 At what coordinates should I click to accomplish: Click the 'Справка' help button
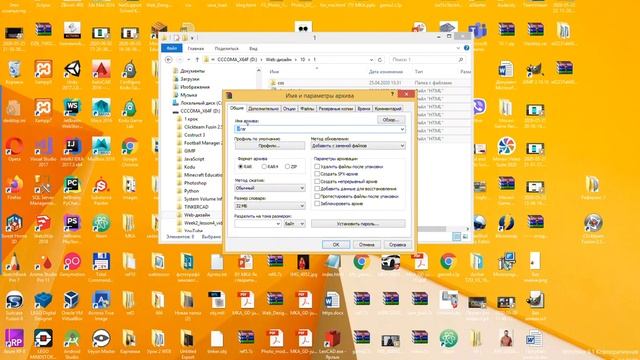coord(397,245)
